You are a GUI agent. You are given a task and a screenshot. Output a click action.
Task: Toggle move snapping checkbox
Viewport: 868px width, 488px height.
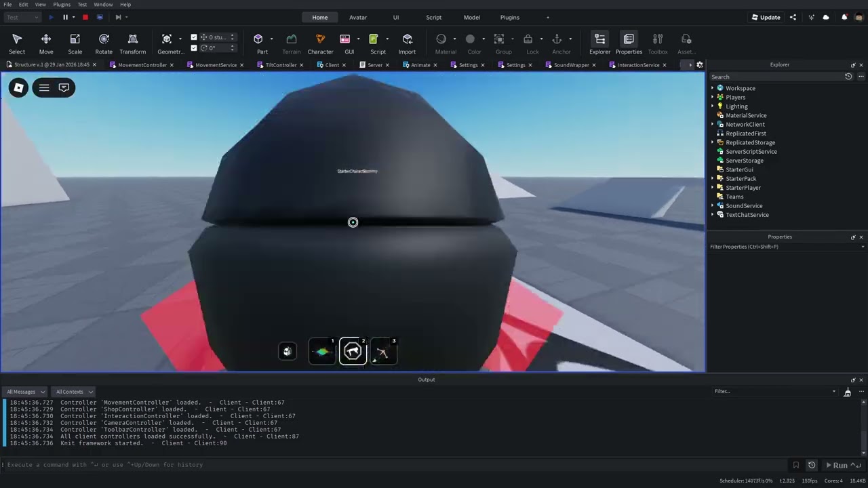pyautogui.click(x=194, y=37)
